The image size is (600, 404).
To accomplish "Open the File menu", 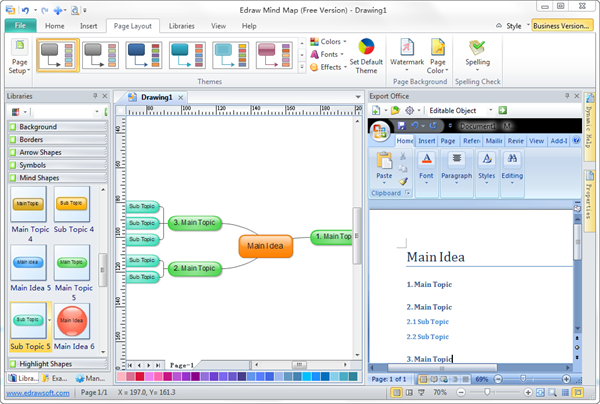I will pyautogui.click(x=20, y=26).
